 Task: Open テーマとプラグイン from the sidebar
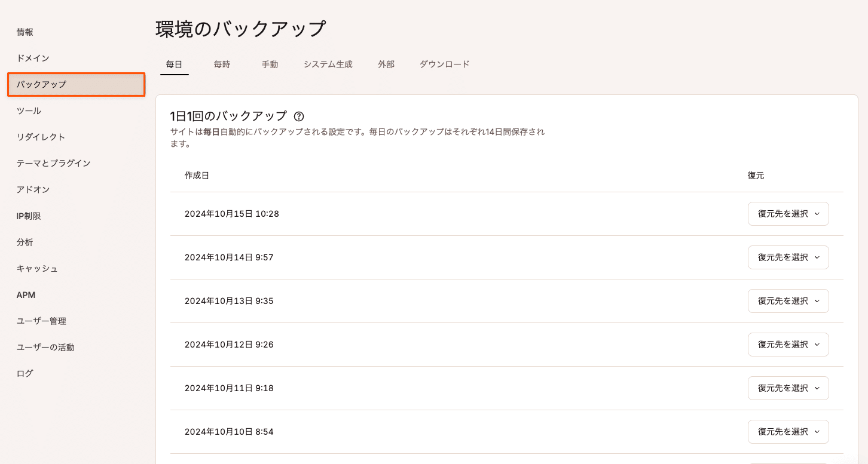(x=52, y=163)
